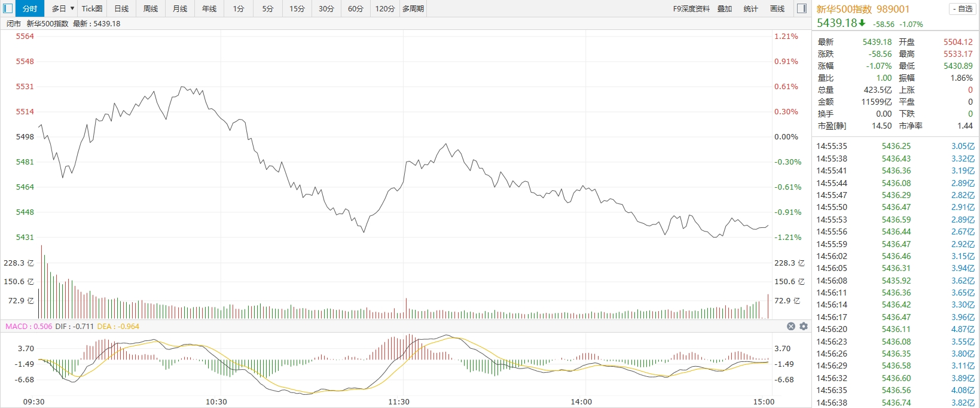Switch to 周线 weekly chart
980x408 pixels.
151,8
